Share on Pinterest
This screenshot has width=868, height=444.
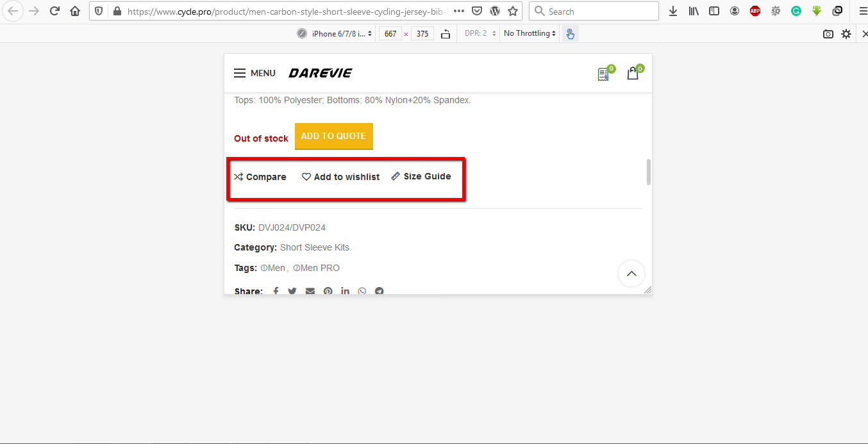point(328,291)
